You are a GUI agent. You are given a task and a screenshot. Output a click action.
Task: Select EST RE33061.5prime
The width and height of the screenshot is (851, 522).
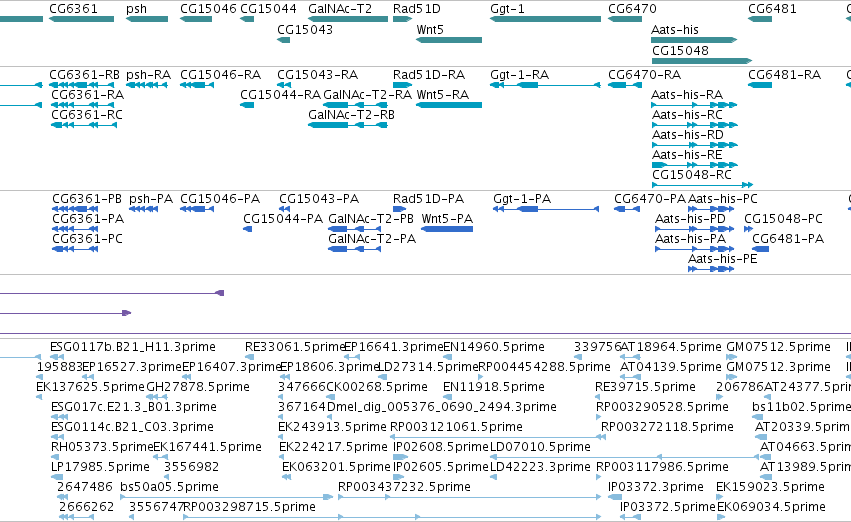(x=295, y=347)
